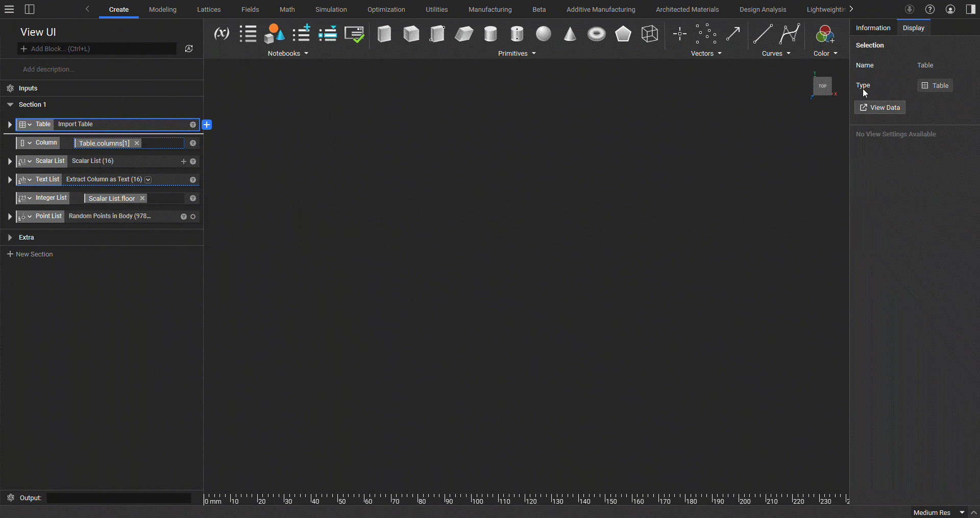Select the Torus primitive icon

click(597, 34)
